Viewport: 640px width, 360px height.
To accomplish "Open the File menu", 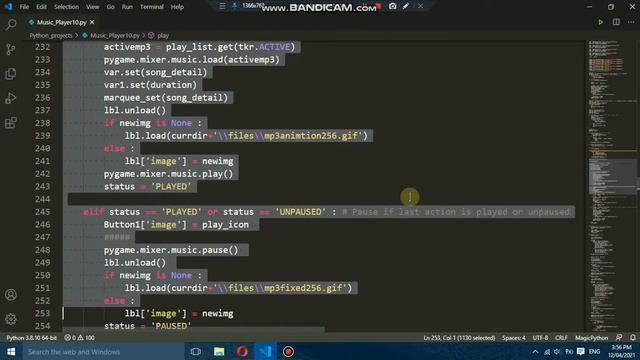I will 24,7.
